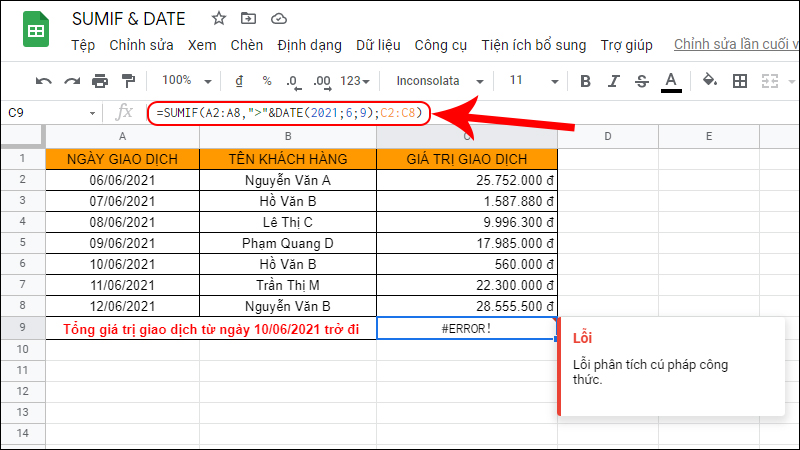Toggle strikethrough formatting
Screen dimensions: 800x450
coord(642,81)
